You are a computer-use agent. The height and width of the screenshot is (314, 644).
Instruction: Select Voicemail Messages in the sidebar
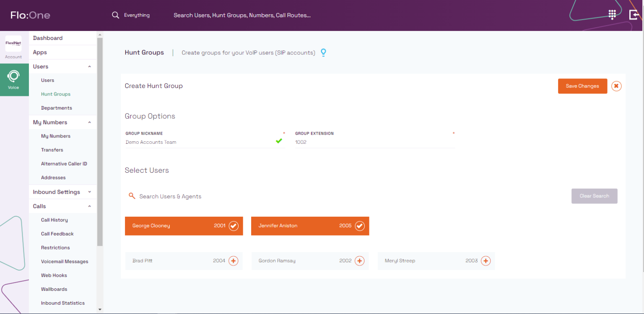65,261
